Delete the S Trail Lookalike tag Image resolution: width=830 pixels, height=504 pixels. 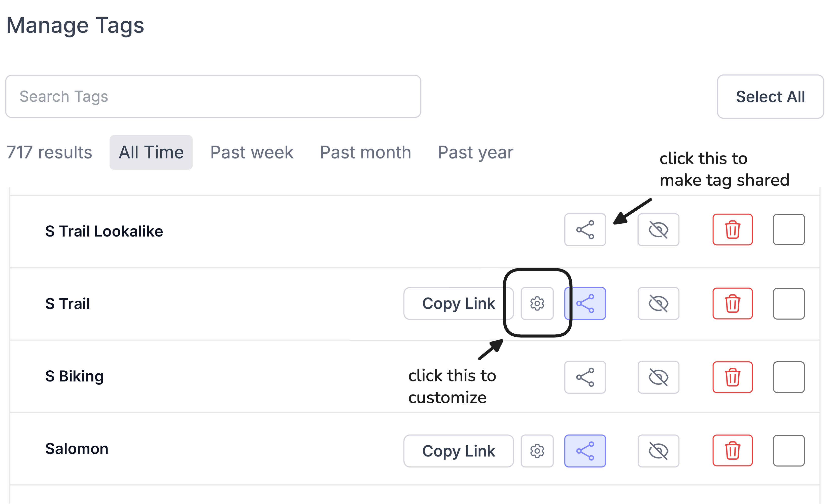coord(732,230)
